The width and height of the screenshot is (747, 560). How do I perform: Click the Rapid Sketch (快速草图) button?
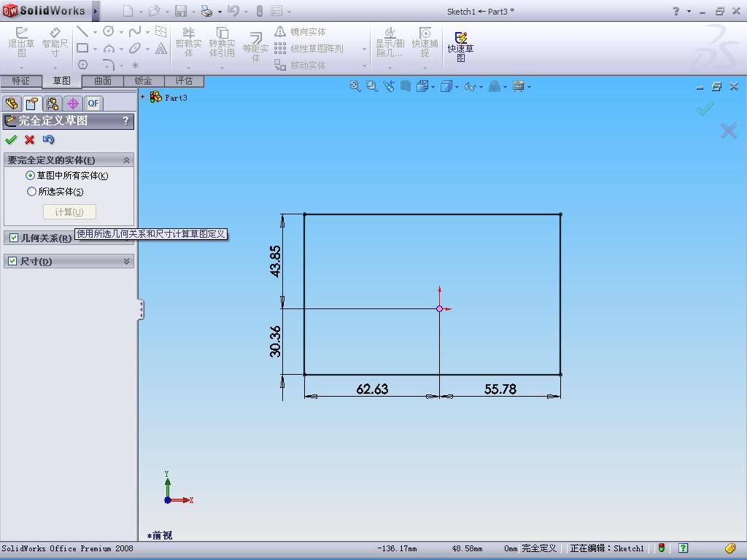click(460, 47)
